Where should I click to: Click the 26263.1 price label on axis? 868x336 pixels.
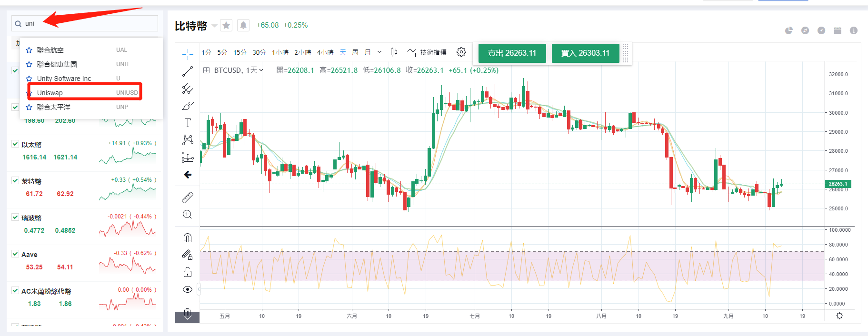pos(838,184)
